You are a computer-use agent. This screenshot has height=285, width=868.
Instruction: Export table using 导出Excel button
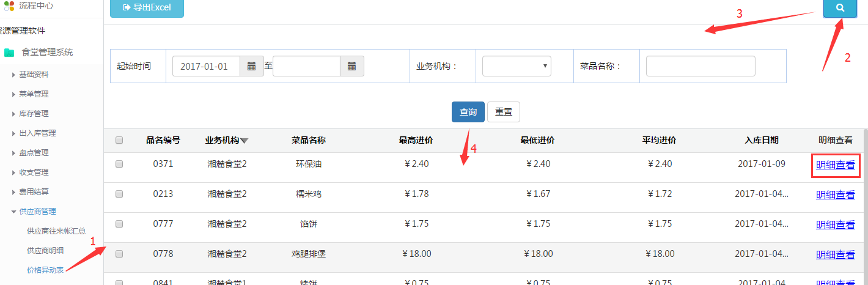147,8
